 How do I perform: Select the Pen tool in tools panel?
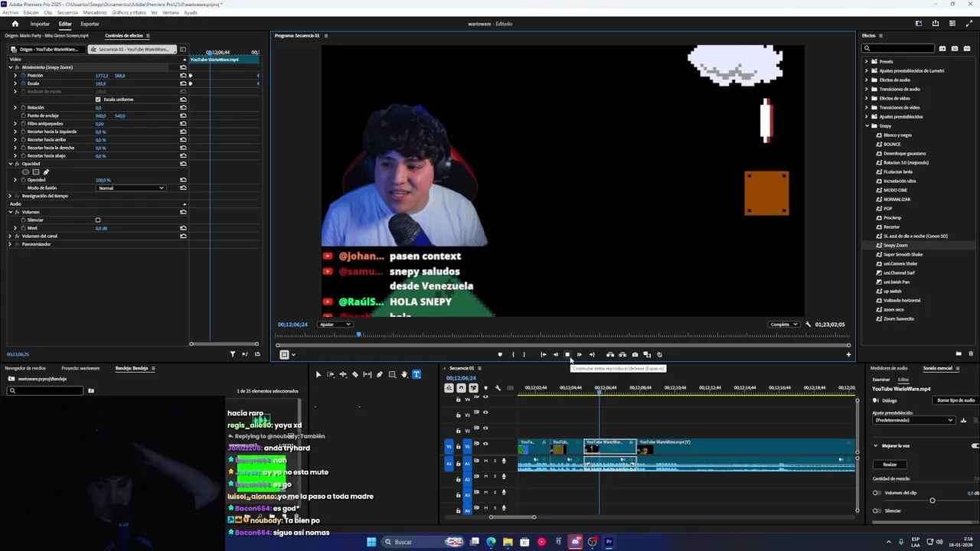click(380, 374)
